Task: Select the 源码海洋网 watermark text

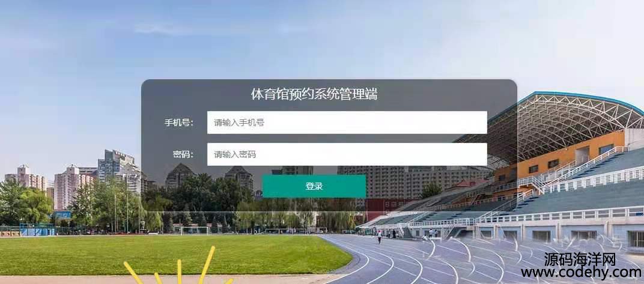Action: [x=580, y=259]
